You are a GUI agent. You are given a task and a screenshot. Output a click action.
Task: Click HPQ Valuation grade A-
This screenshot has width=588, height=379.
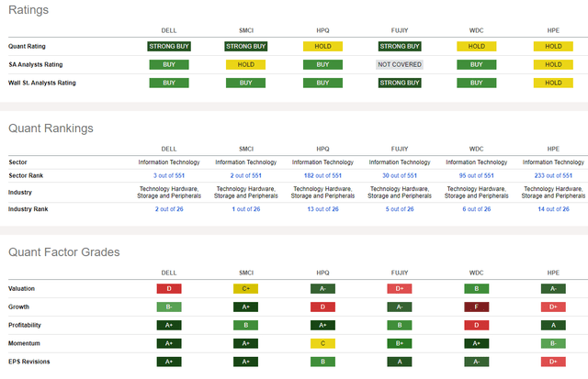point(322,289)
